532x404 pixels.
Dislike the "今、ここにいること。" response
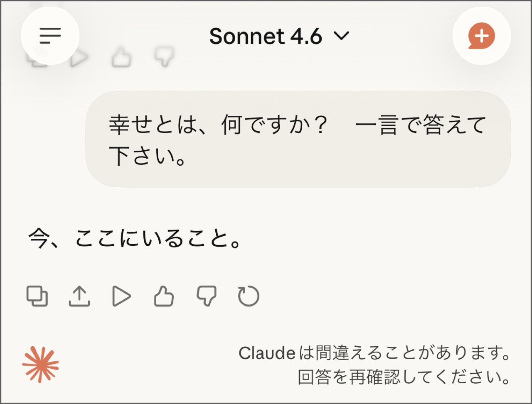pos(207,296)
